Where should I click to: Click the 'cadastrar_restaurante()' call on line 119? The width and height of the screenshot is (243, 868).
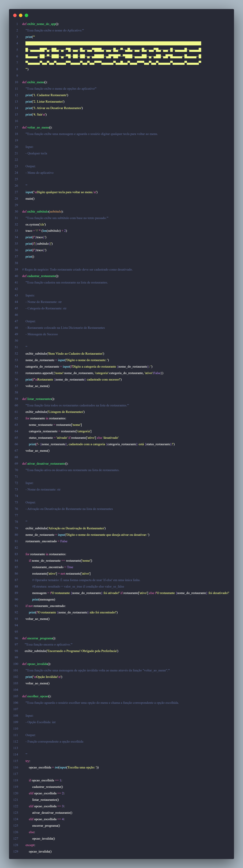(x=47, y=787)
